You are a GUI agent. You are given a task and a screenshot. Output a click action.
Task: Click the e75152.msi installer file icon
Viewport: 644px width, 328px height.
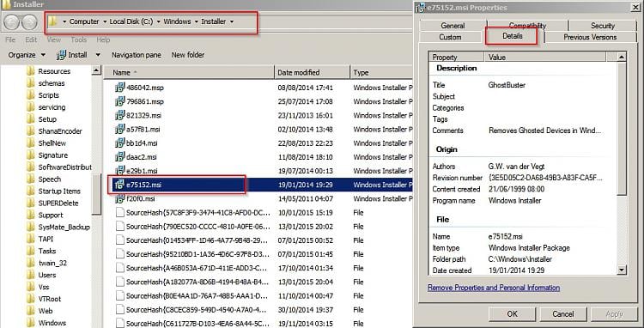(x=119, y=185)
